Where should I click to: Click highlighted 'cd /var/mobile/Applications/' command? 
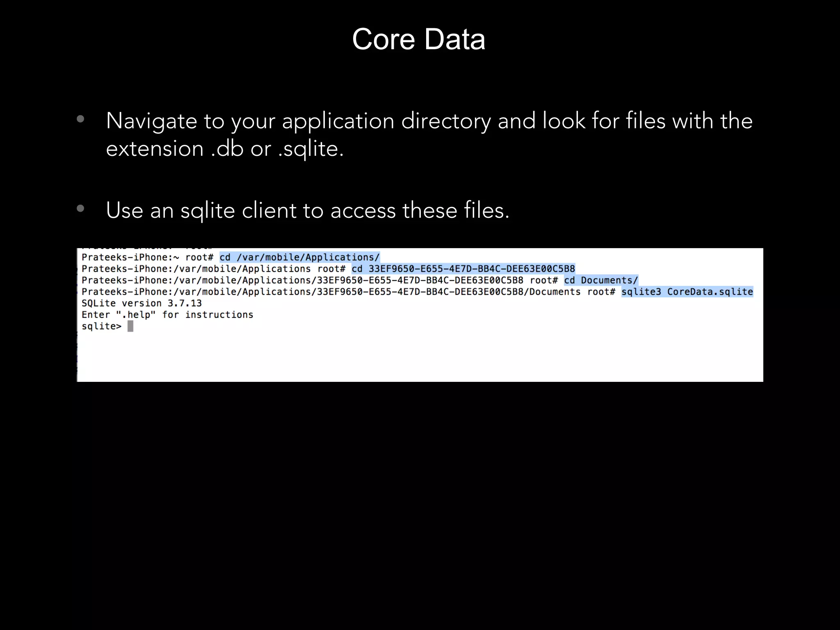tap(299, 258)
